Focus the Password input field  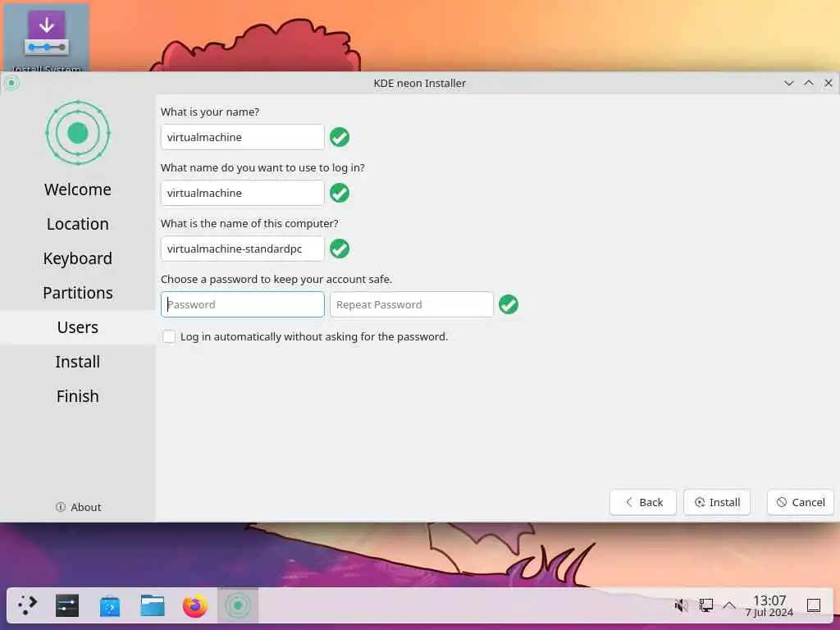click(x=242, y=304)
